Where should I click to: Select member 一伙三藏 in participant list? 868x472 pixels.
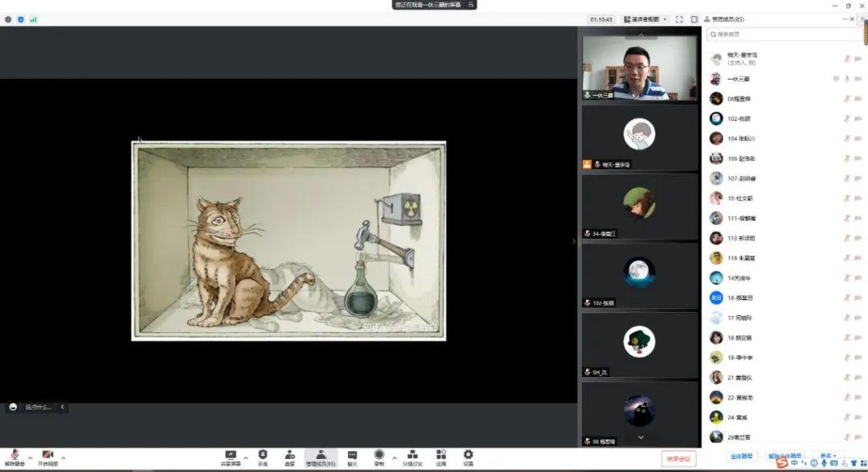739,79
